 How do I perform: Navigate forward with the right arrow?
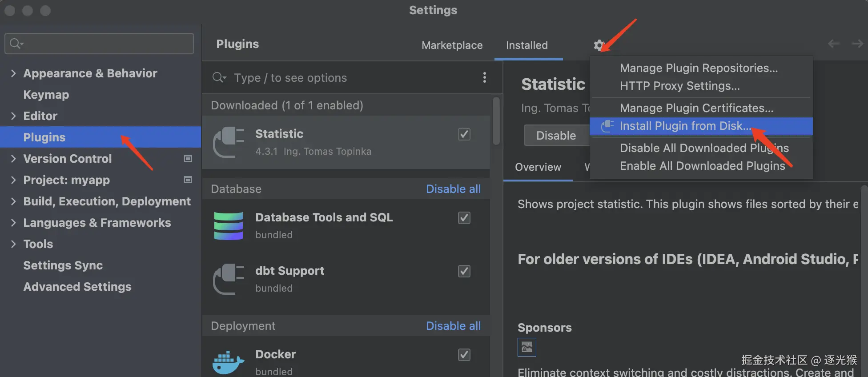[857, 44]
